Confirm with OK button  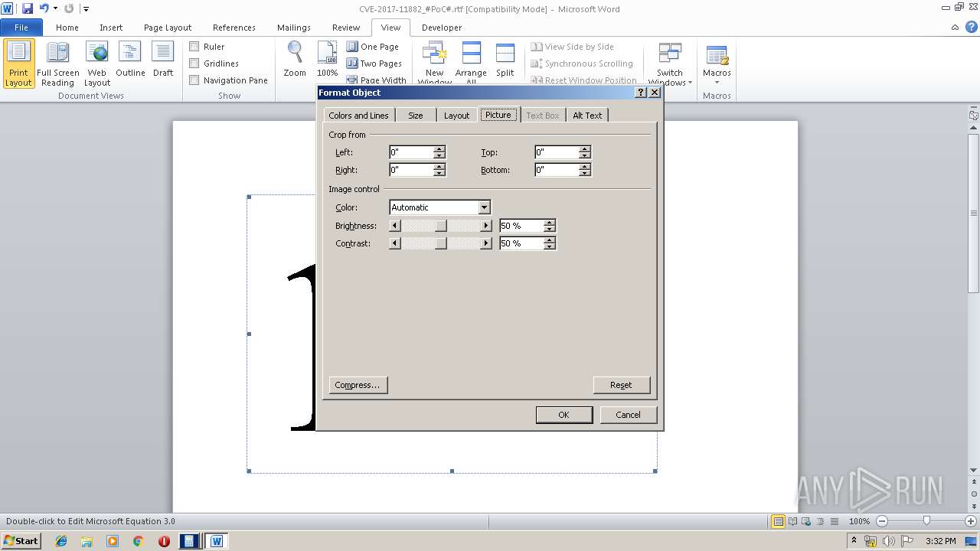(563, 414)
